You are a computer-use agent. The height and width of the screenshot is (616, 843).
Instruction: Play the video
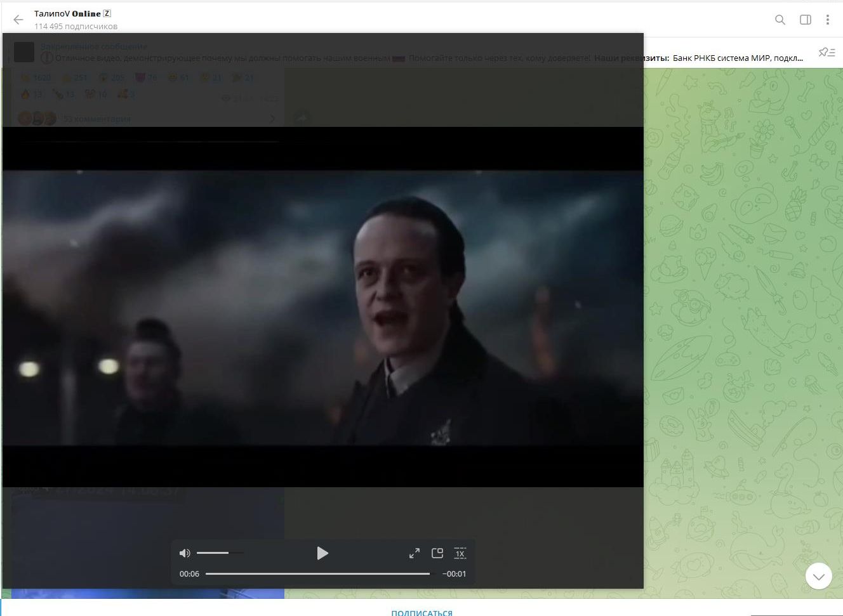[322, 553]
